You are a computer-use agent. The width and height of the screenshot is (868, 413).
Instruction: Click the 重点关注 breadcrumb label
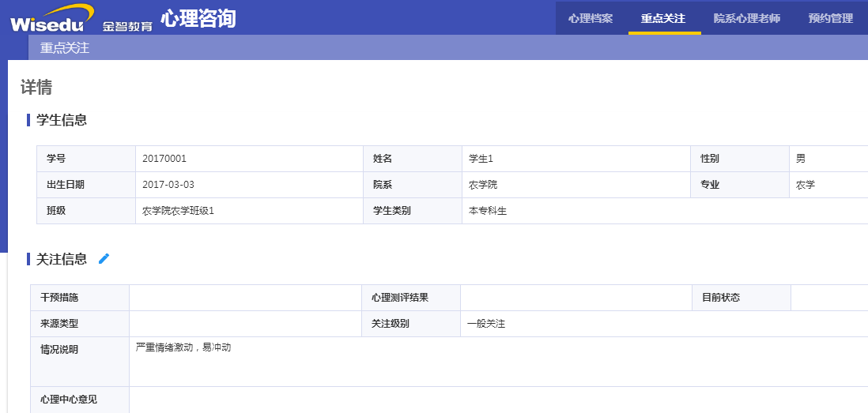coord(65,48)
